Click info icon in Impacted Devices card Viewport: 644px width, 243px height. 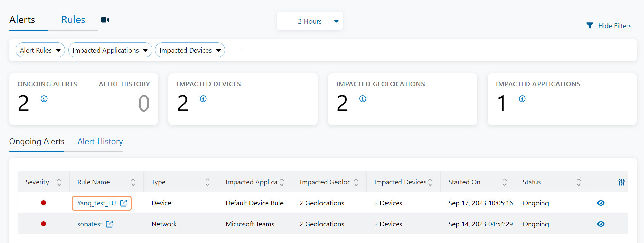point(203,99)
